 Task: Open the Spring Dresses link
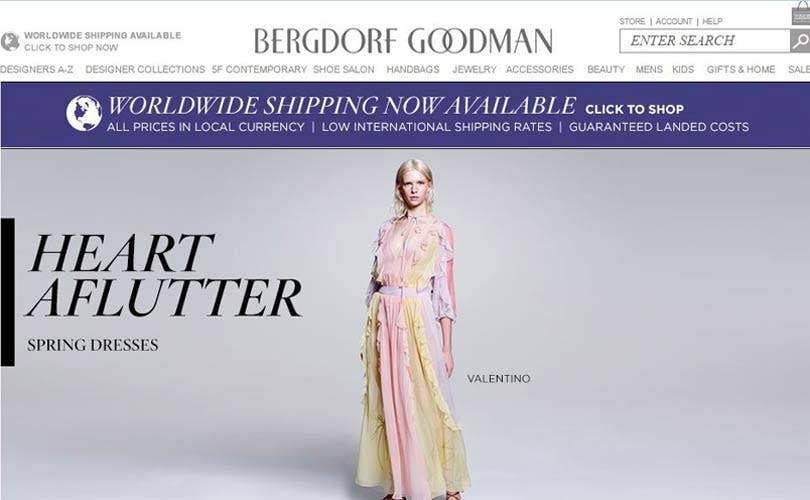(x=93, y=345)
